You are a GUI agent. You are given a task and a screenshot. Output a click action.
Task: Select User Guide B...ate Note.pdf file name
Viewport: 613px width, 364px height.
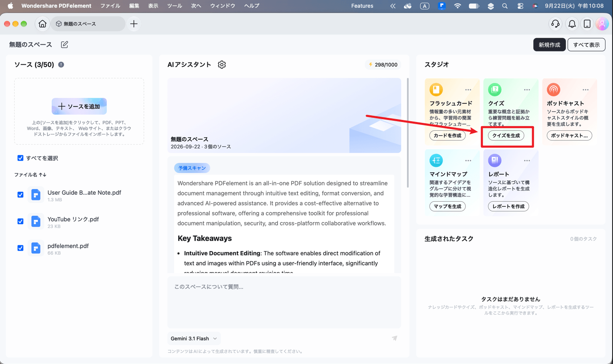click(84, 193)
